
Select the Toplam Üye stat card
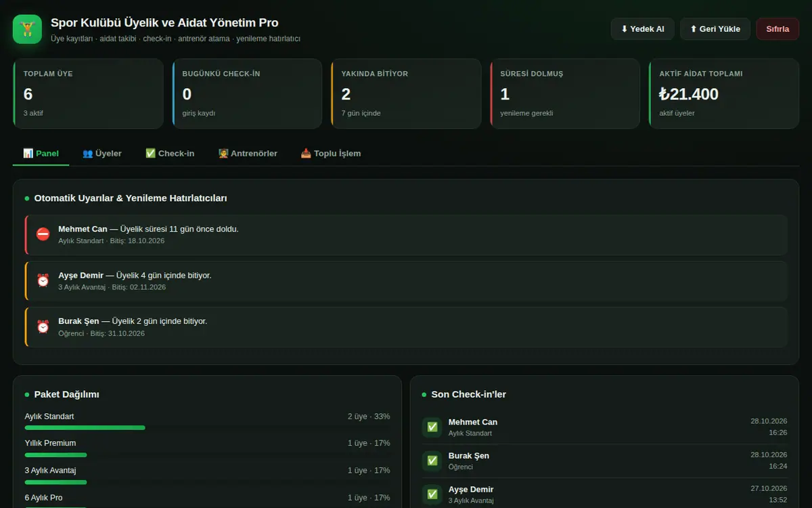click(x=88, y=93)
